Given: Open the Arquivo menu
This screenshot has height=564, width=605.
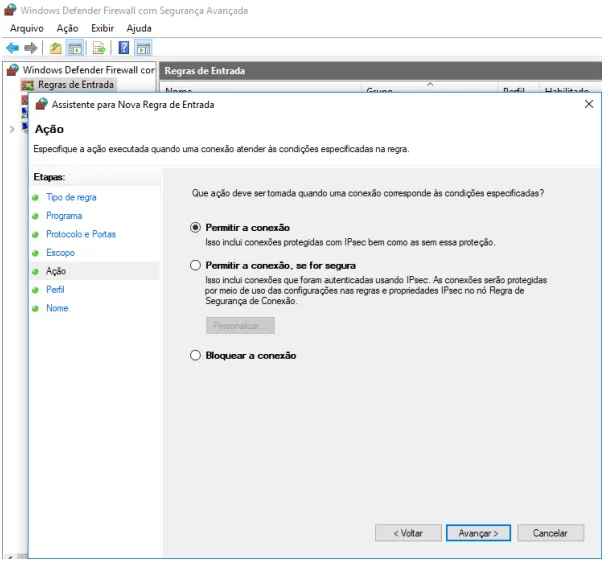Looking at the screenshot, I should click(x=27, y=28).
